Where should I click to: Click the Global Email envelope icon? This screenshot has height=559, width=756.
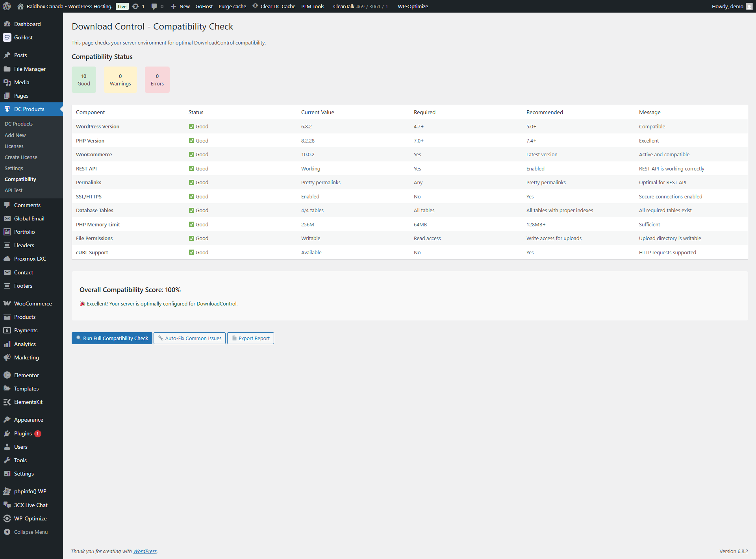click(x=7, y=218)
